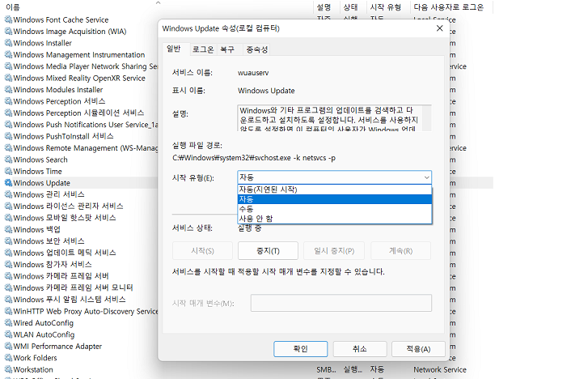This screenshot has height=379, width=588.
Task: Click Network Service in the Workstation row
Action: coord(440,369)
